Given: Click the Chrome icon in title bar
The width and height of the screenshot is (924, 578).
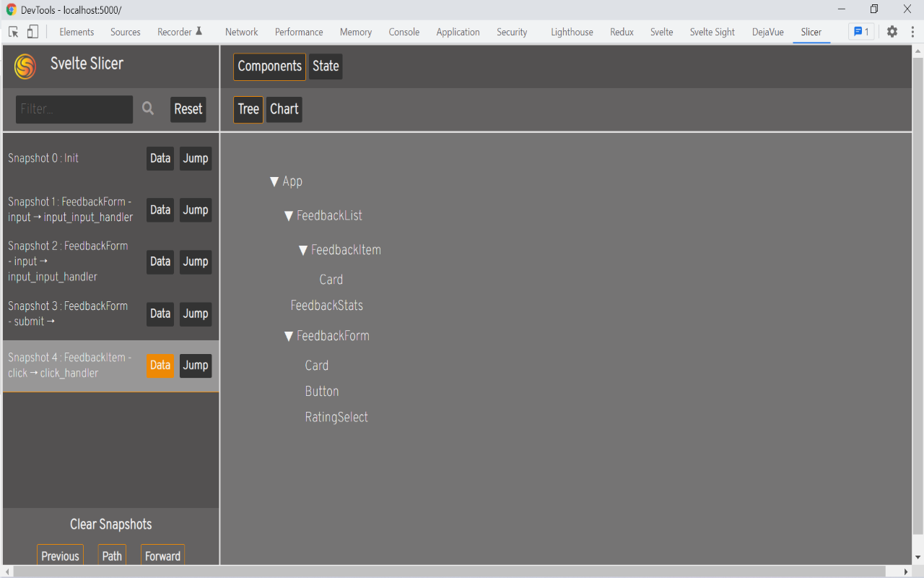Looking at the screenshot, I should (x=11, y=10).
